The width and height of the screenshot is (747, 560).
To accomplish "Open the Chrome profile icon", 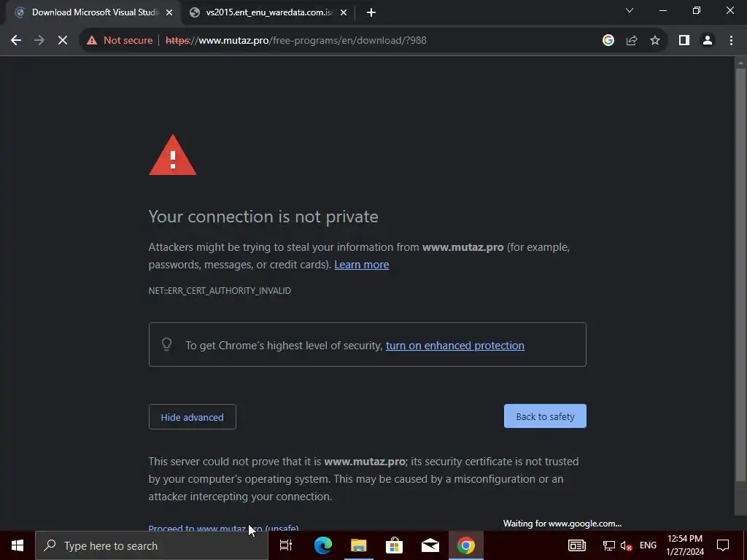I will [x=708, y=41].
